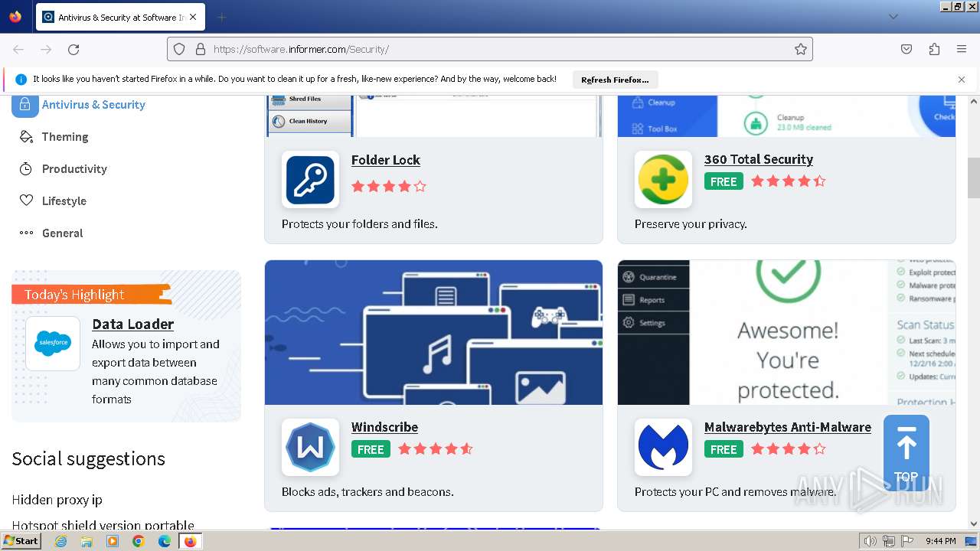Click the scrollbar down arrow

974,524
